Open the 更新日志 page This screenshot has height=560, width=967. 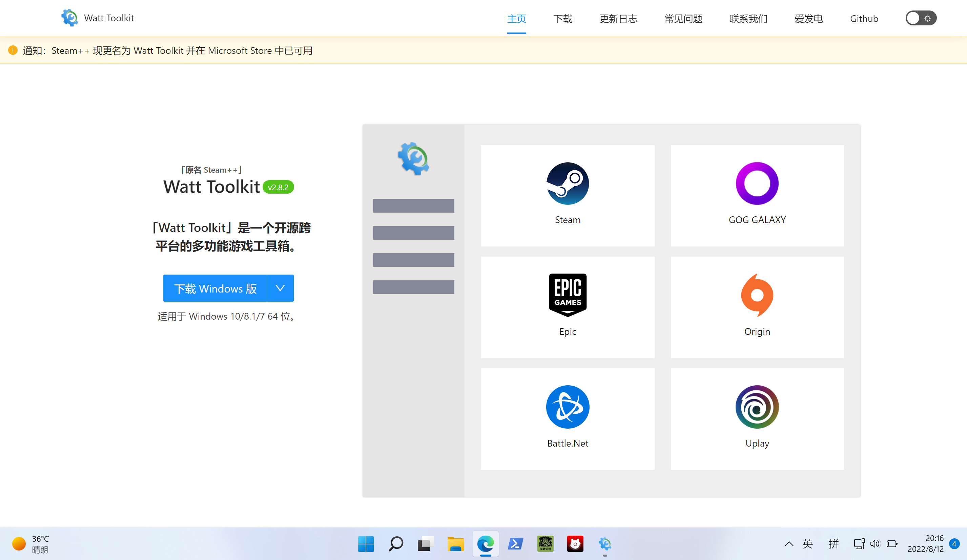pos(618,18)
